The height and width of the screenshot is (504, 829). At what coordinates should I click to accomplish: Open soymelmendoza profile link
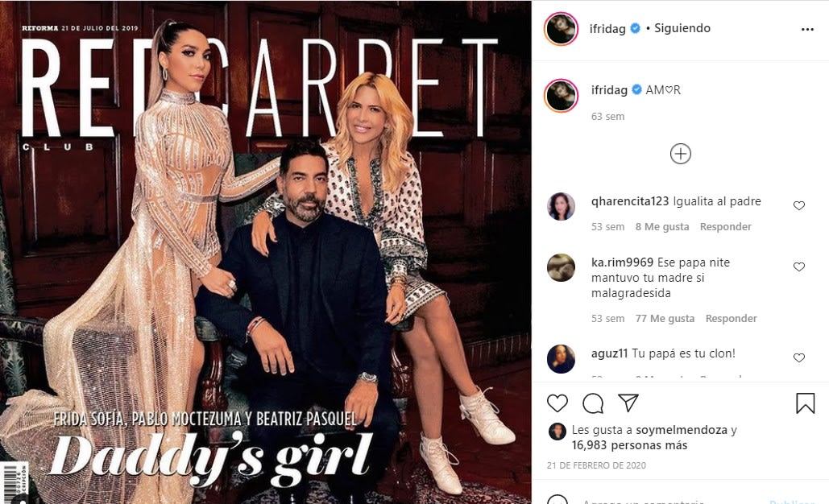pos(681,430)
